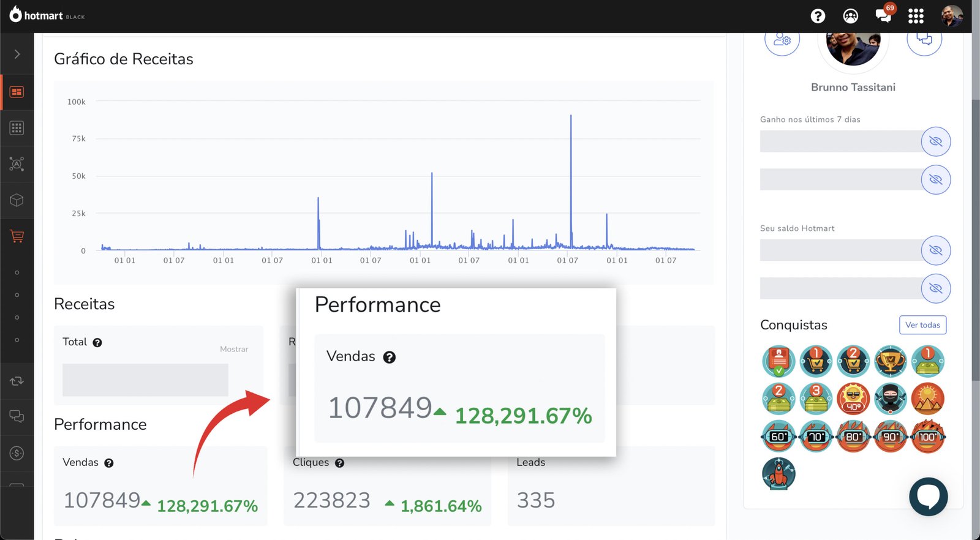
Task: Open the help question mark icon in header
Action: 818,17
